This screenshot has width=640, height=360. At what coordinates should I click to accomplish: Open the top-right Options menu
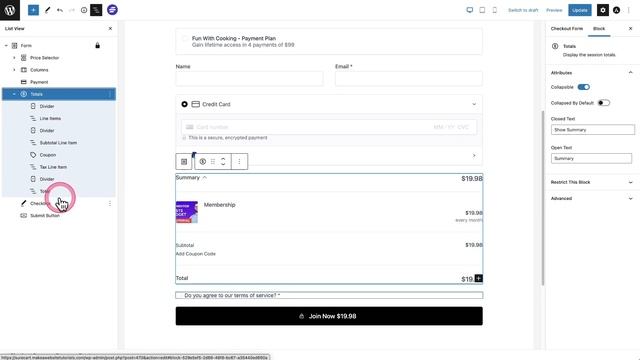[x=629, y=10]
